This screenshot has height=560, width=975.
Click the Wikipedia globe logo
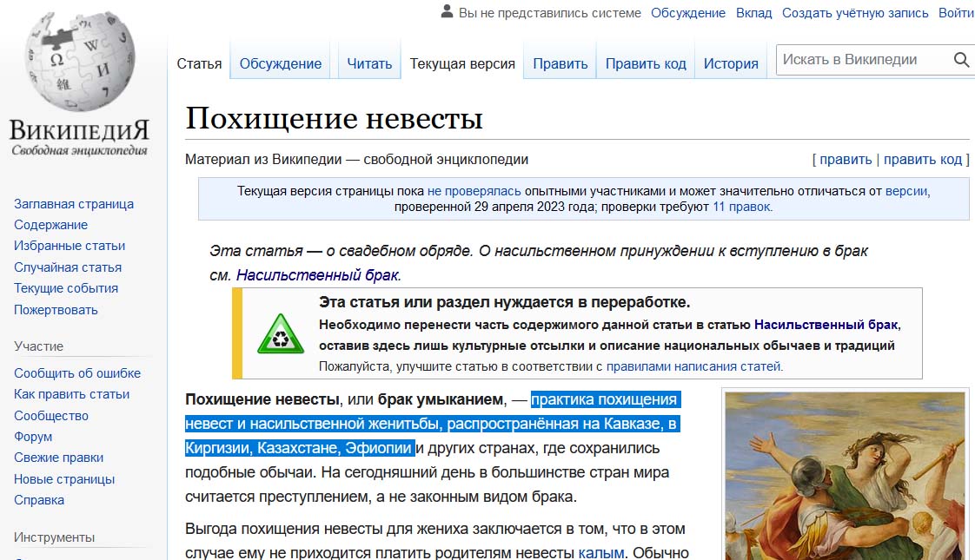click(x=80, y=60)
